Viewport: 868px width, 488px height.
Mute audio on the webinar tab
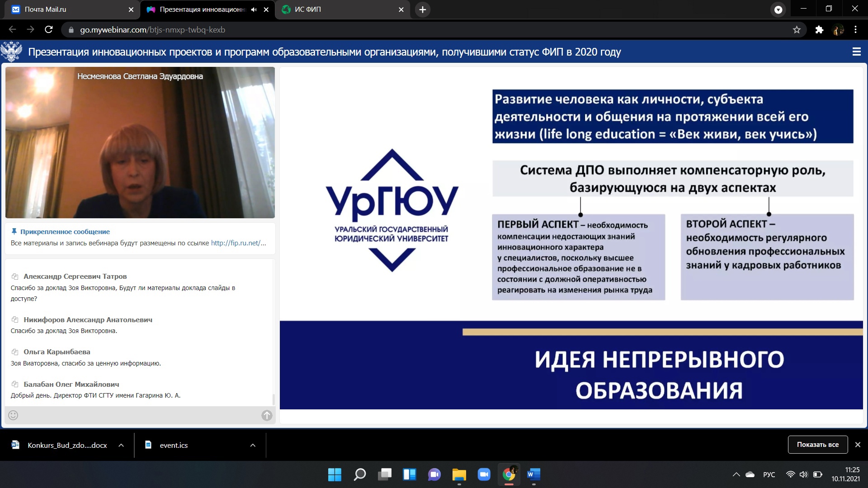coord(254,9)
